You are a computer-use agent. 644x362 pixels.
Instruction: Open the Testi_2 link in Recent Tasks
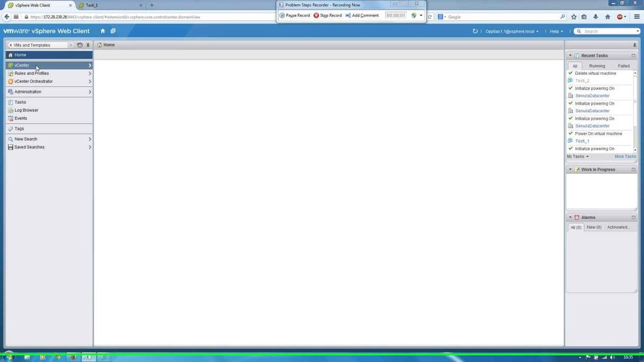click(582, 81)
